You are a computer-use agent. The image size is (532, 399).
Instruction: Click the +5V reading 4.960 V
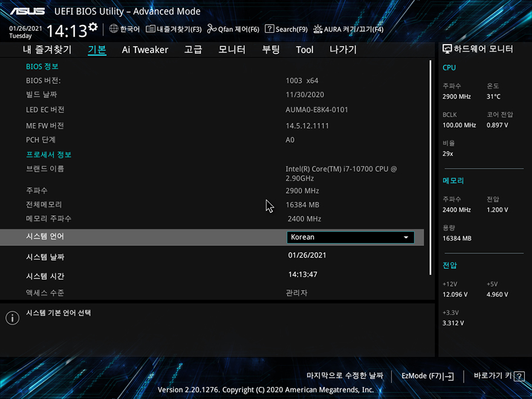coord(497,294)
